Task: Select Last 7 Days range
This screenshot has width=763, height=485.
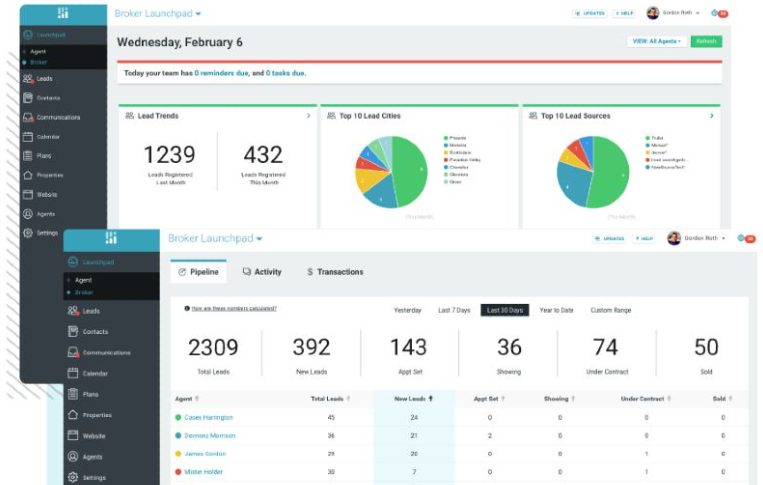Action: tap(454, 310)
